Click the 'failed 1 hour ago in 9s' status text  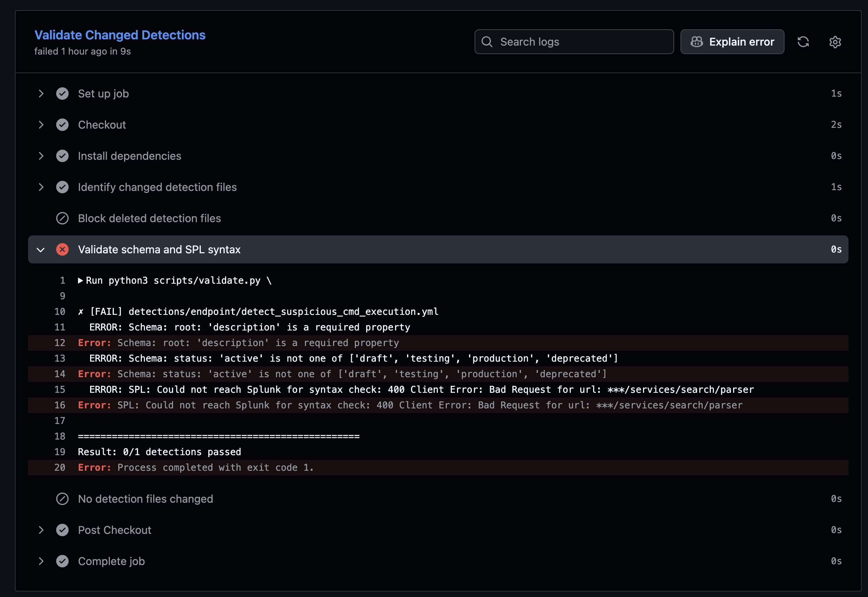tap(82, 51)
